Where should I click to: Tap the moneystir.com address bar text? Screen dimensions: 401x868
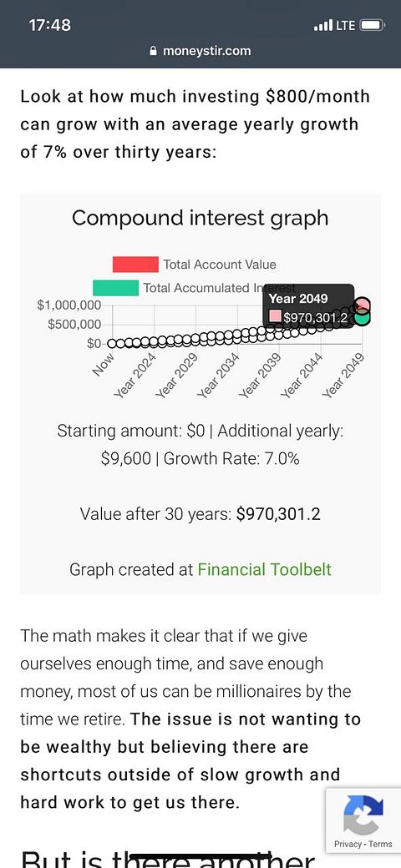[x=206, y=51]
